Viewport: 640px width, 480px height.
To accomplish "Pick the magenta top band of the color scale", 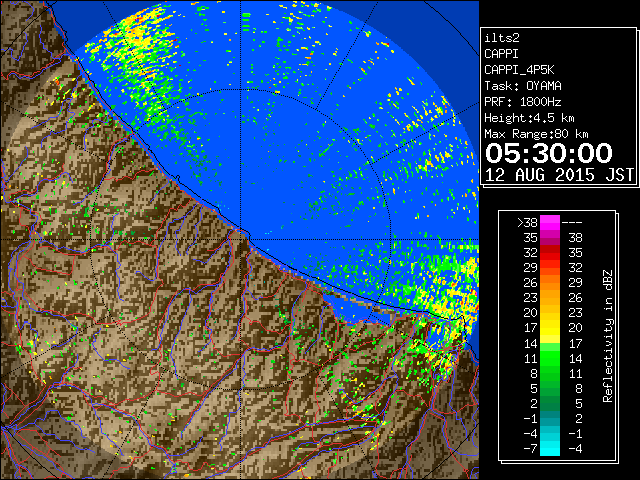I will pos(550,223).
